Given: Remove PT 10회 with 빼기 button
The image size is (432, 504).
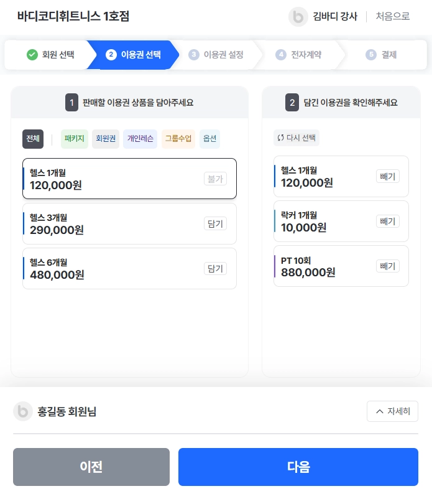Looking at the screenshot, I should 387,266.
